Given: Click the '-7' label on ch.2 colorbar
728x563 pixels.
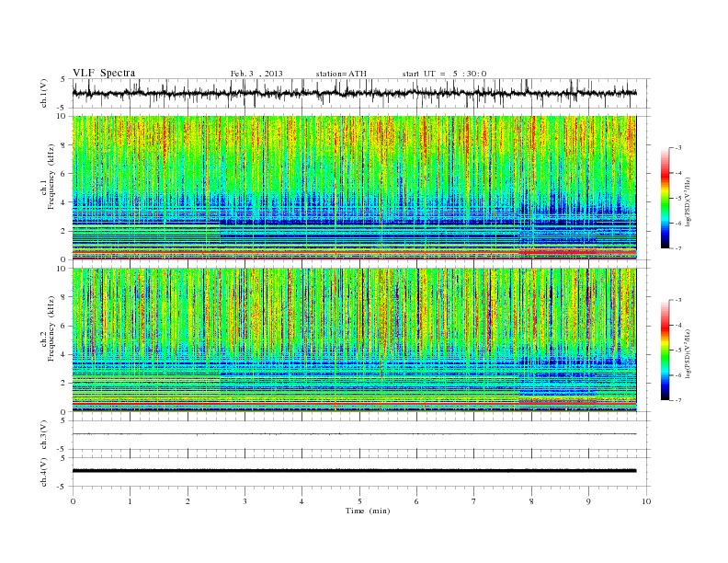Looking at the screenshot, I should [x=677, y=400].
